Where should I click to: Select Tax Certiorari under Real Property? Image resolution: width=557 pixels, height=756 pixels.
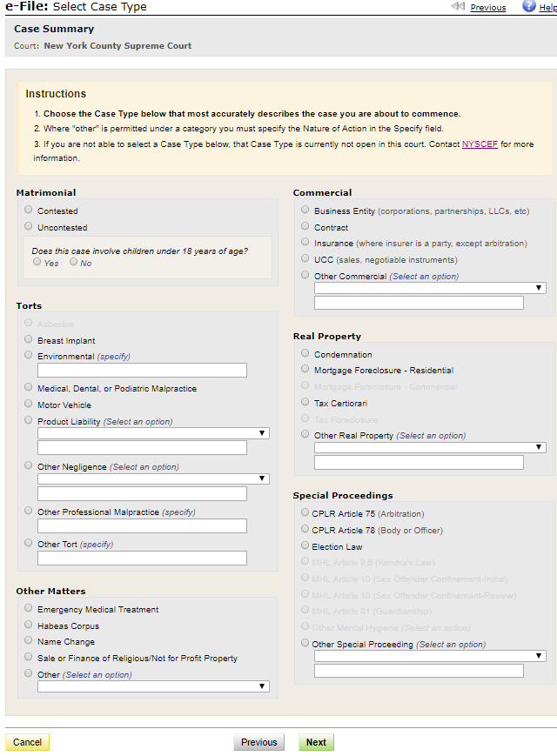[305, 403]
